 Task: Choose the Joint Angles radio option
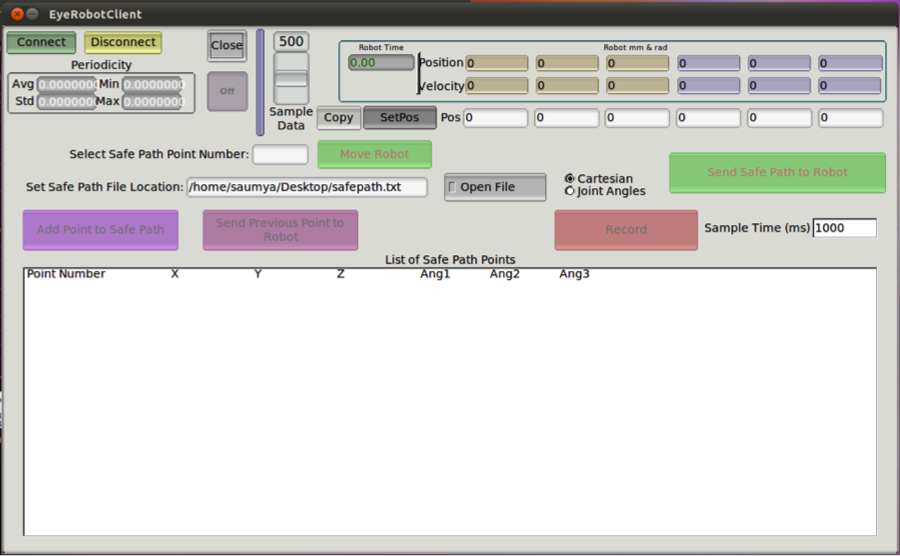570,191
